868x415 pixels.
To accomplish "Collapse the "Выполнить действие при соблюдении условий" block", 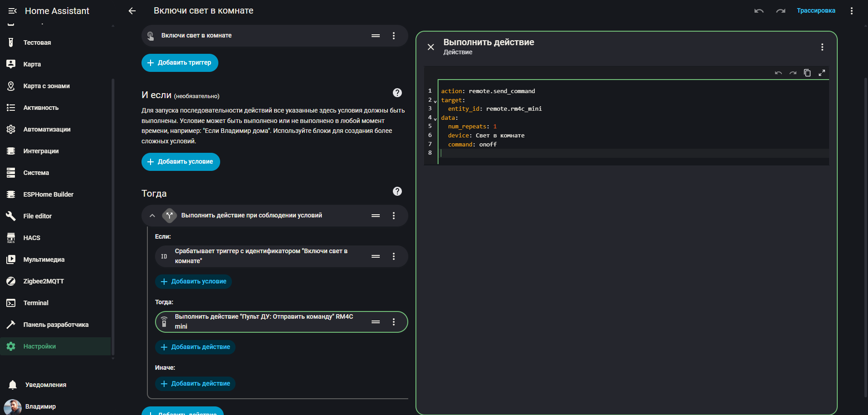I will point(152,216).
